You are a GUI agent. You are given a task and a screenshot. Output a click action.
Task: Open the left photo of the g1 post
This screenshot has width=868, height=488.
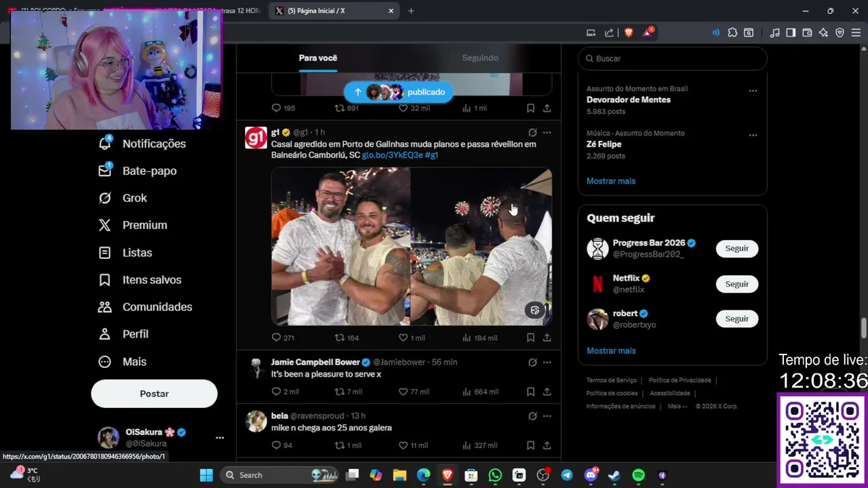[x=341, y=247]
